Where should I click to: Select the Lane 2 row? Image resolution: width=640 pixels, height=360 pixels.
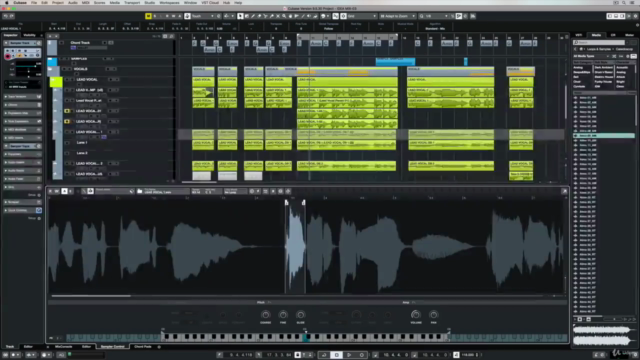(x=82, y=153)
